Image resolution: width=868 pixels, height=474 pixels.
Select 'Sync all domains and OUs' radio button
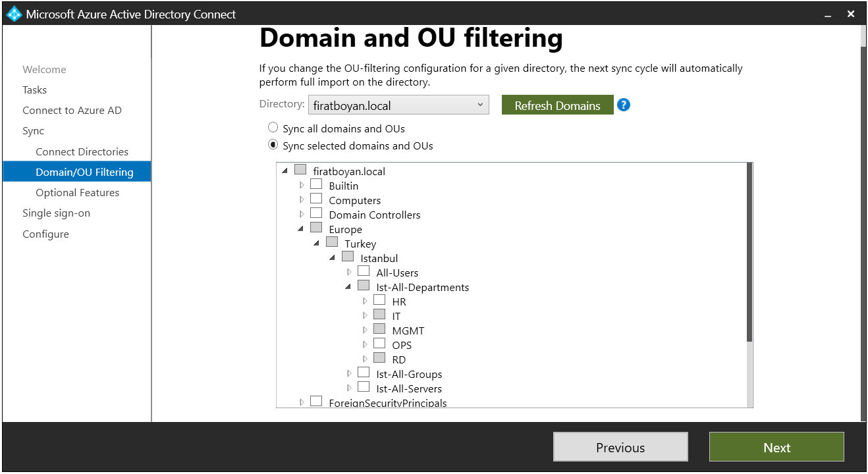pyautogui.click(x=273, y=128)
